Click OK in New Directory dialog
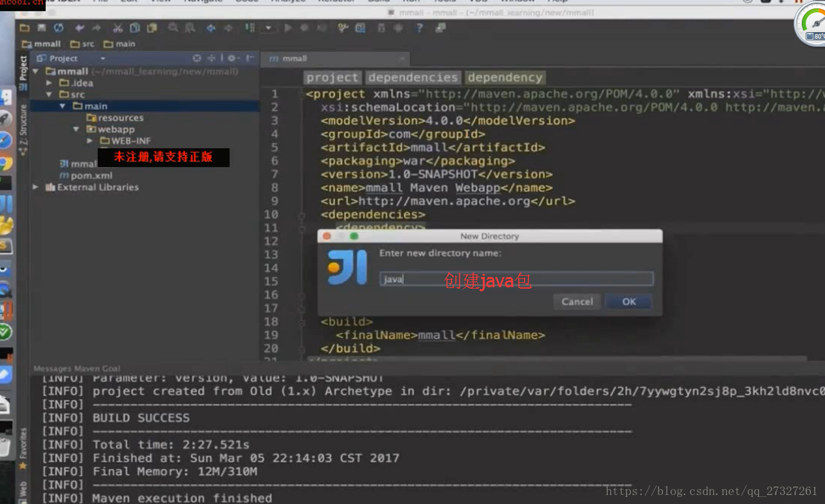This screenshot has height=504, width=825. (x=629, y=301)
